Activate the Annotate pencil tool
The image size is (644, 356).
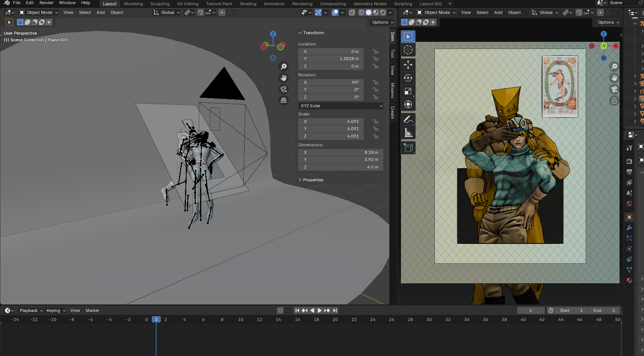(x=408, y=120)
